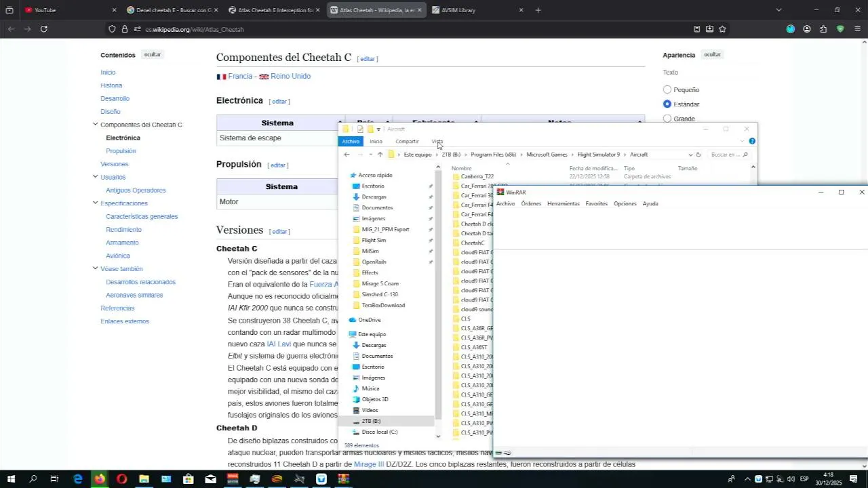Collapse Usuarios contents section
Viewport: 868px width, 488px height.
96,177
